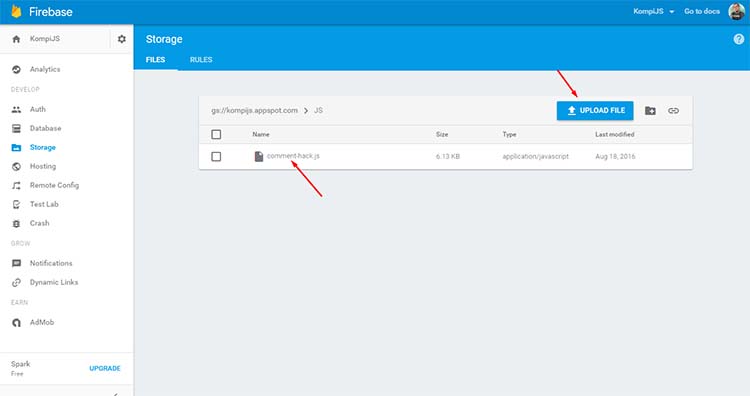Sort by Last modified column header
The height and width of the screenshot is (396, 750).
tap(615, 134)
